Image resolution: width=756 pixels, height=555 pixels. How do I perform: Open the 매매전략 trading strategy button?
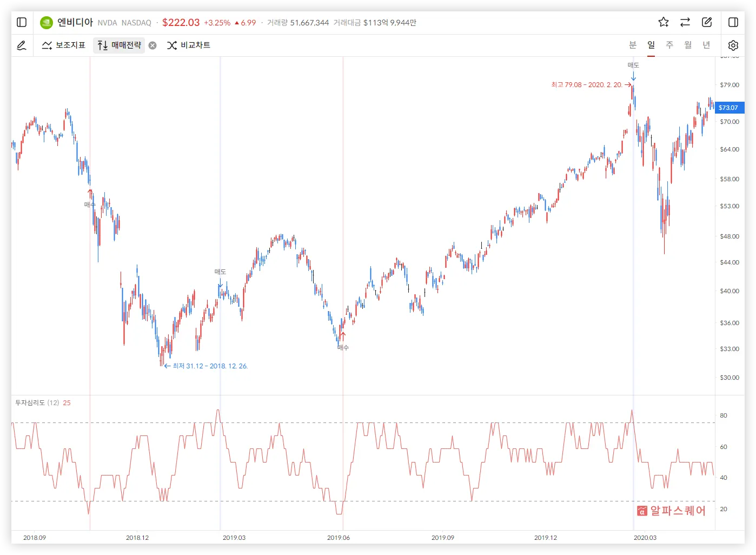[x=120, y=45]
